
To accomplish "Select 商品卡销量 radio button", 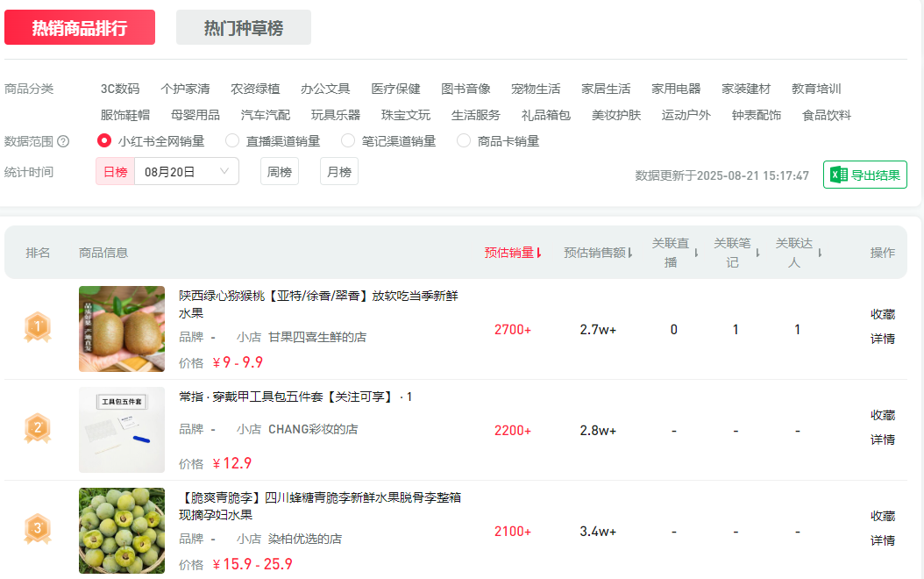I will [x=464, y=140].
